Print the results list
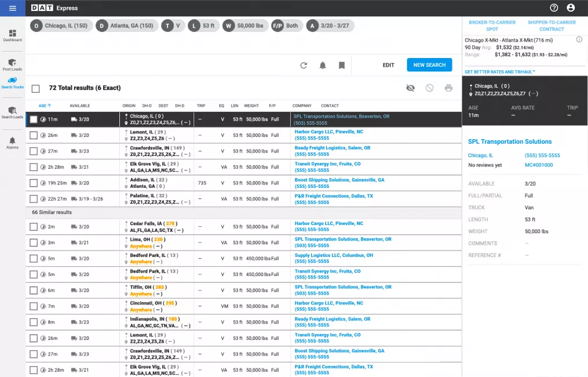588x377 pixels. pos(448,88)
